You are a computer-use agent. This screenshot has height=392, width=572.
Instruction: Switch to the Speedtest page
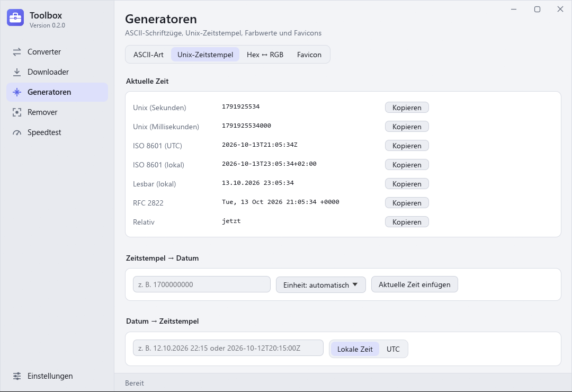coord(57,132)
